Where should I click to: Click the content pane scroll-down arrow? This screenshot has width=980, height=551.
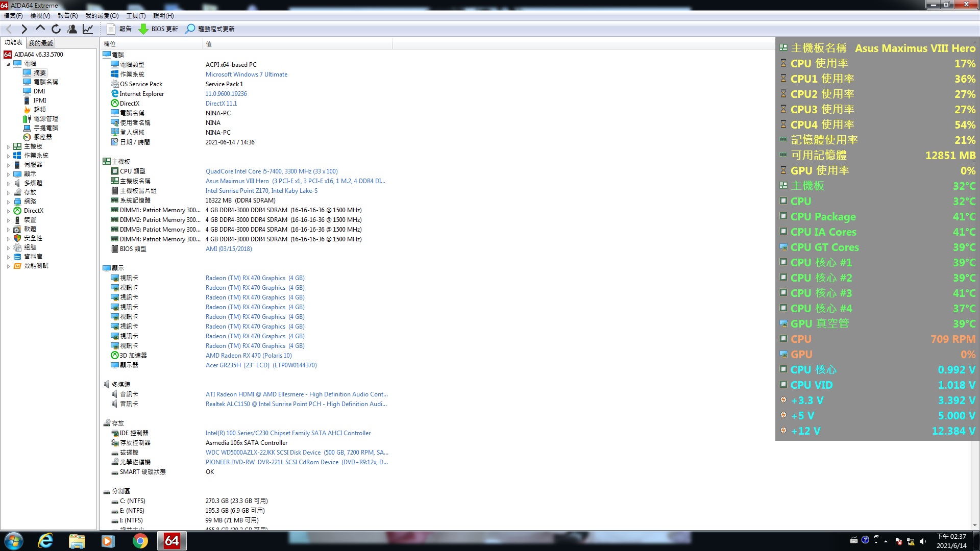click(975, 525)
